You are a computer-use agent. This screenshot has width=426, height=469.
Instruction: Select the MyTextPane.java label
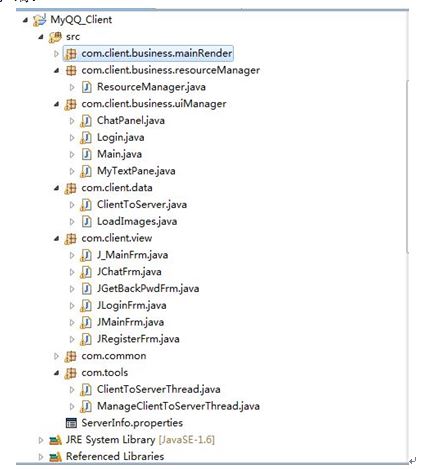click(x=136, y=171)
